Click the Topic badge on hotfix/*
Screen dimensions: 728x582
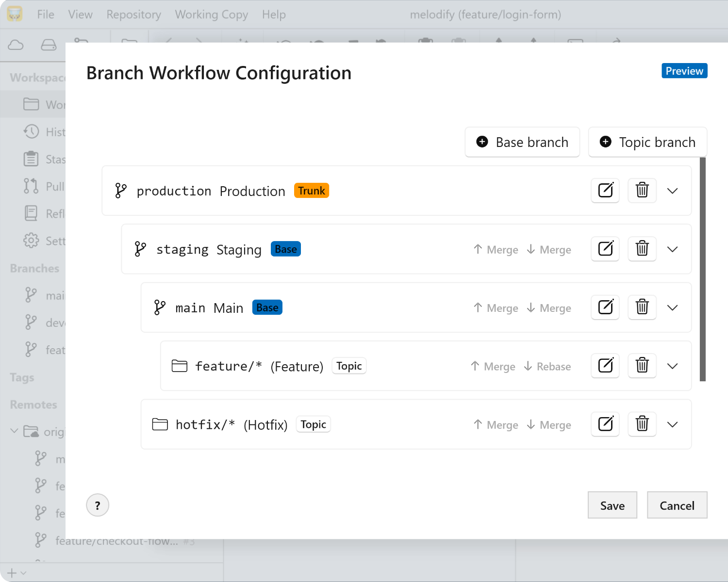tap(313, 424)
